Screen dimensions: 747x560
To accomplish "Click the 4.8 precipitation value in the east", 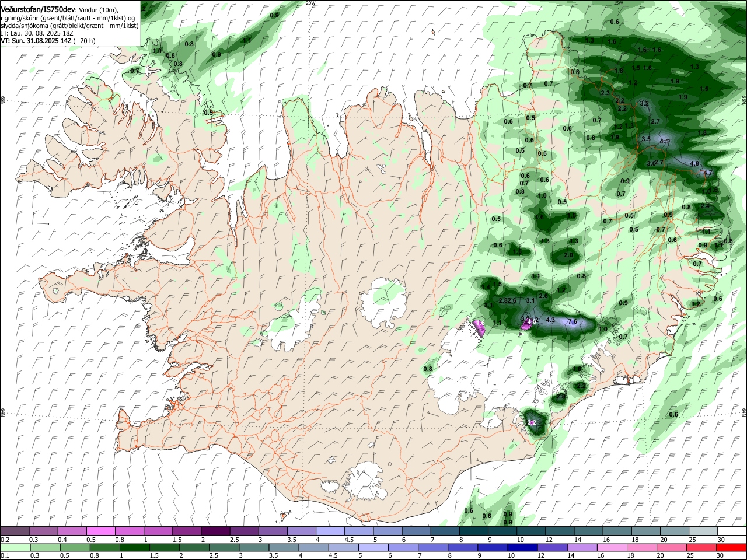I will tap(694, 163).
